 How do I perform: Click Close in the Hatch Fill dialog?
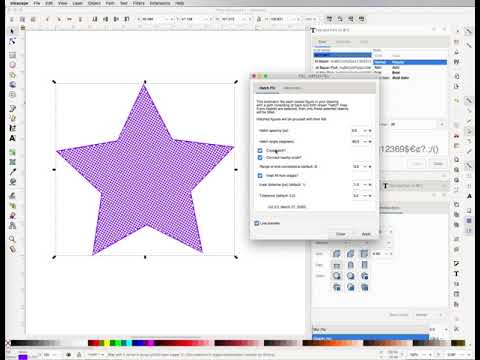point(340,234)
